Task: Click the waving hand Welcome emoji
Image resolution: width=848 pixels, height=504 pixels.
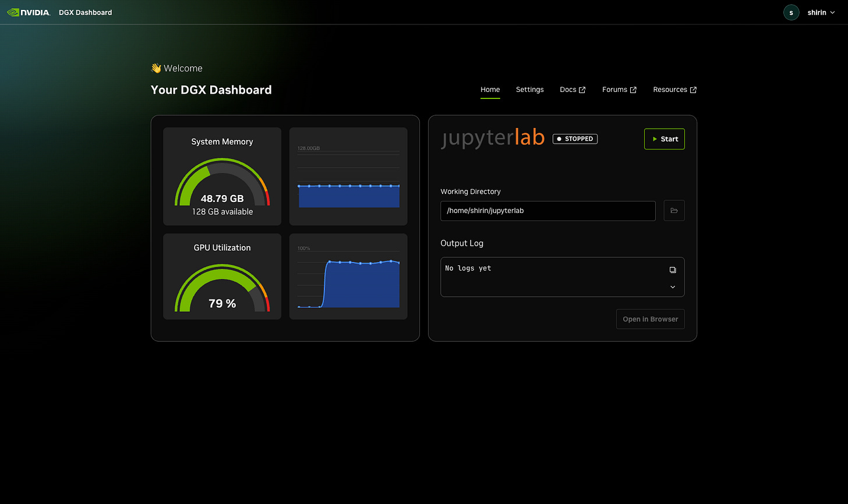Action: point(156,68)
